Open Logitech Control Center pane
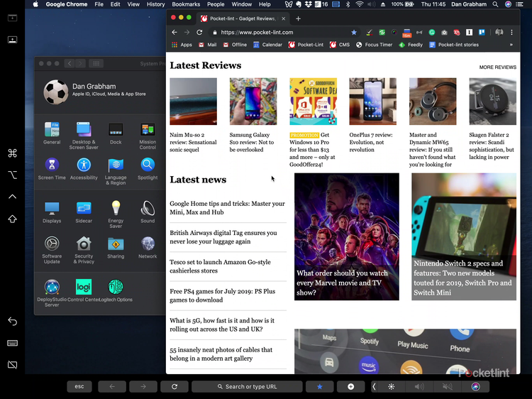The width and height of the screenshot is (532, 399). [x=84, y=290]
